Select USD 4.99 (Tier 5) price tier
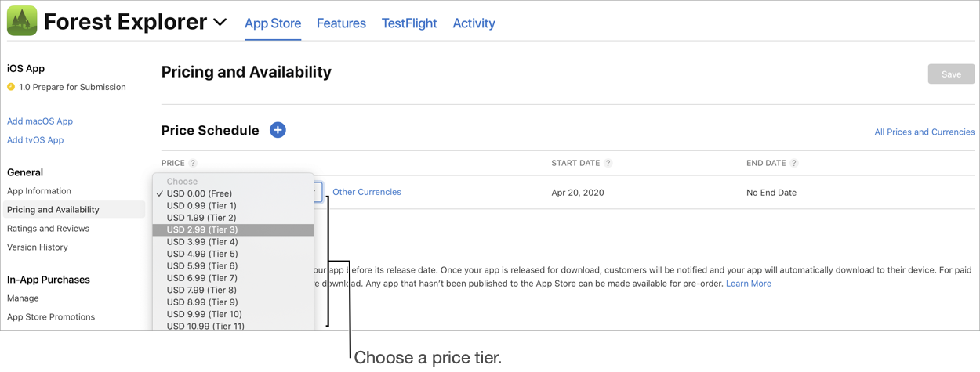The image size is (980, 372). 234,254
